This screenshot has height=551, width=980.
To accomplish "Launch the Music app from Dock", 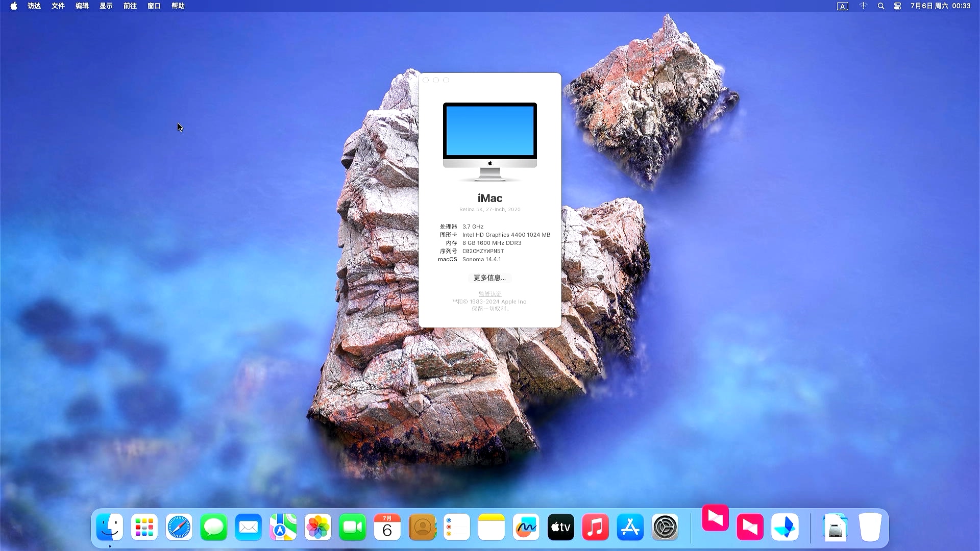I will (x=596, y=528).
